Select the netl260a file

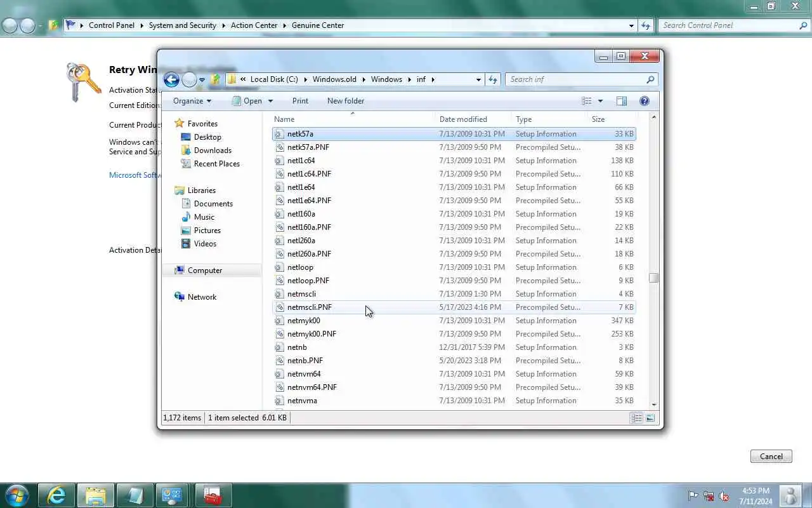point(454,241)
